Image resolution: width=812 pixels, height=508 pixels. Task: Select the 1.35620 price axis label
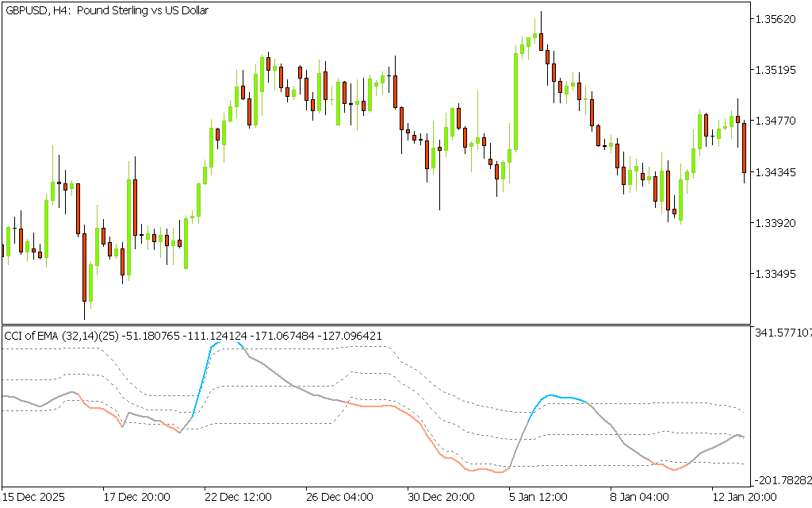click(776, 19)
